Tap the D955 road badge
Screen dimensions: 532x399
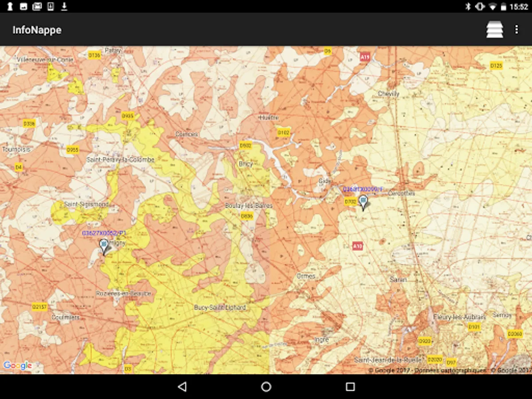tap(73, 150)
